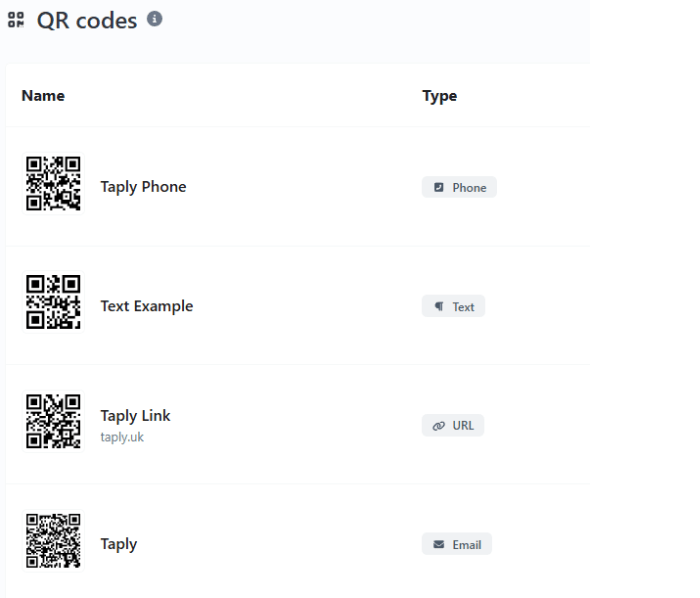Click the Taply Link name
700x598 pixels.
(x=135, y=416)
